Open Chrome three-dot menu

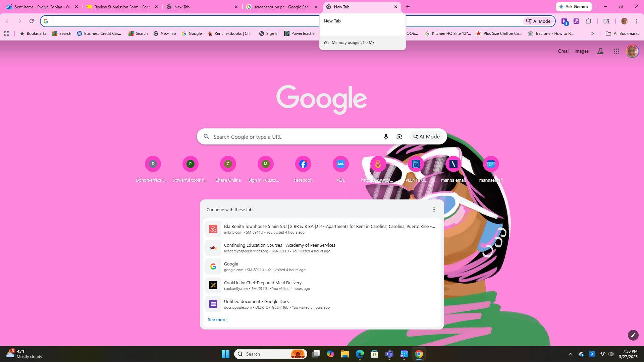click(x=636, y=21)
